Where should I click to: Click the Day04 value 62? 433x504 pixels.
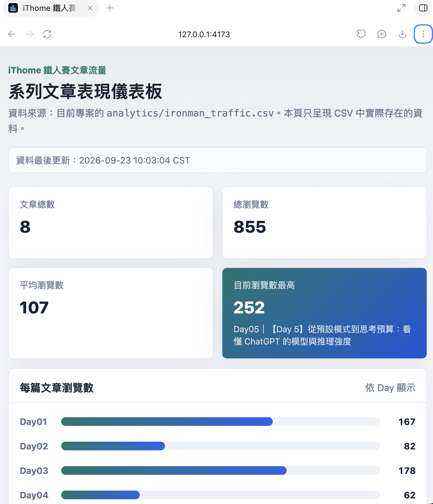[410, 495]
